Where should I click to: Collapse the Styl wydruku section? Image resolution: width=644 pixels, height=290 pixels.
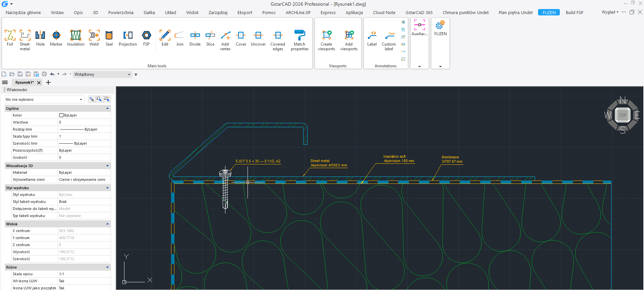107,188
